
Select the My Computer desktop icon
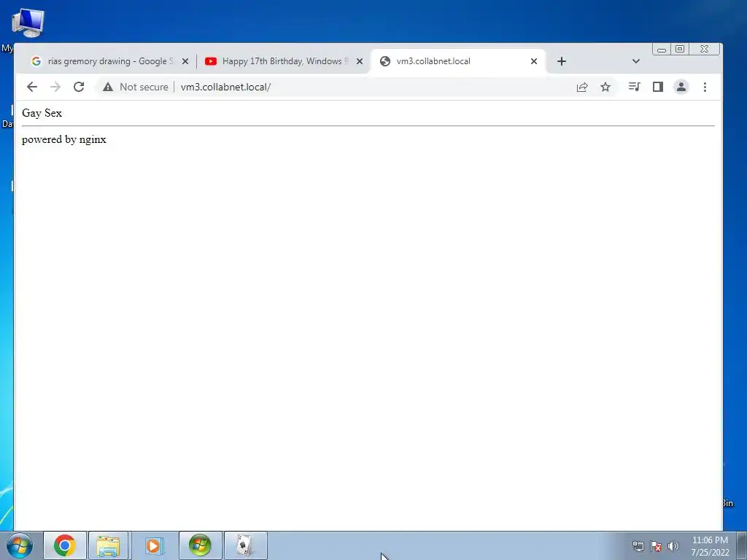click(27, 24)
